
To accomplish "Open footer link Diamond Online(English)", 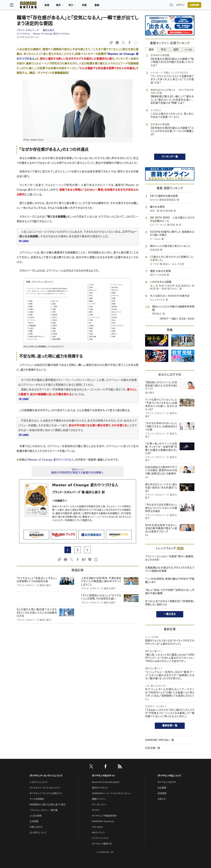I will (x=105, y=782).
